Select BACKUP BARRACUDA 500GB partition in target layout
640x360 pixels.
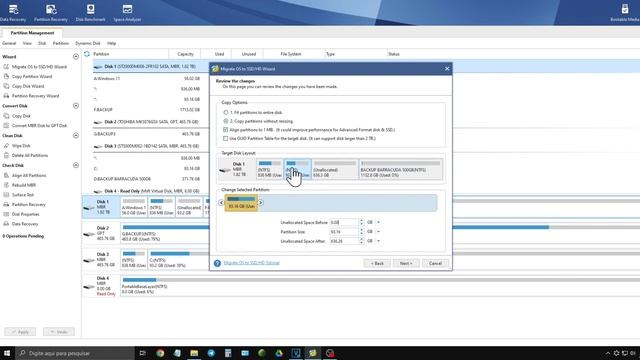(x=400, y=169)
